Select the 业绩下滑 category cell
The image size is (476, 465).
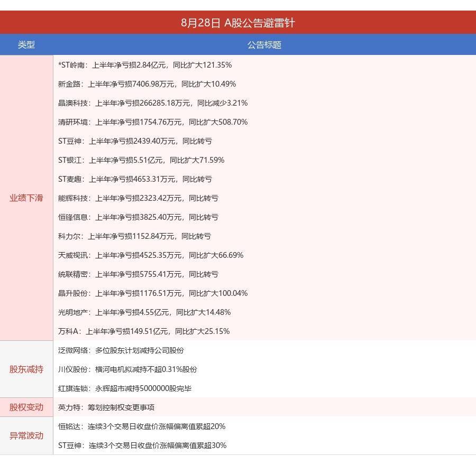tap(26, 198)
